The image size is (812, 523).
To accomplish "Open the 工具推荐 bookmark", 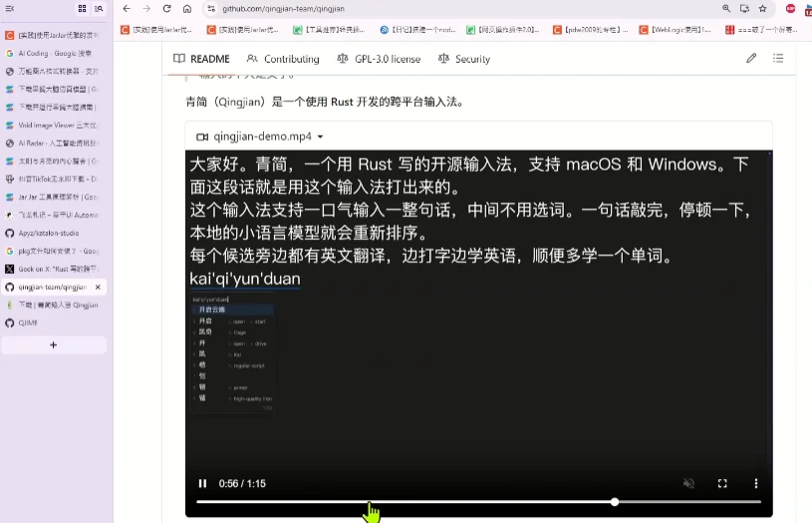I will [x=329, y=30].
